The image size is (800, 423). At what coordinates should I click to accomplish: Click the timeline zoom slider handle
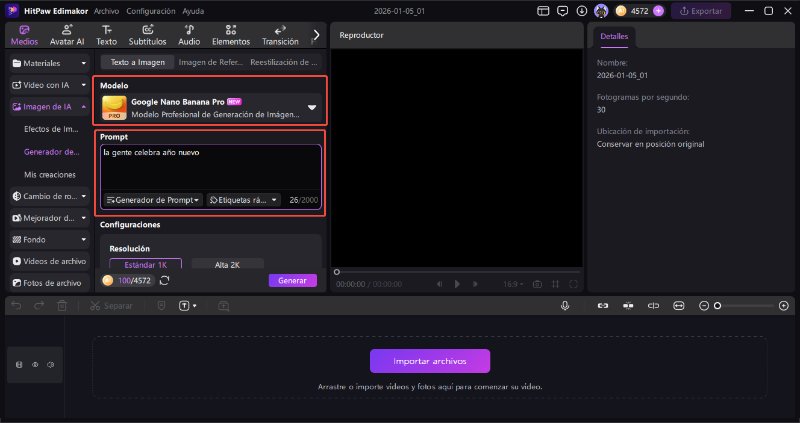click(717, 305)
